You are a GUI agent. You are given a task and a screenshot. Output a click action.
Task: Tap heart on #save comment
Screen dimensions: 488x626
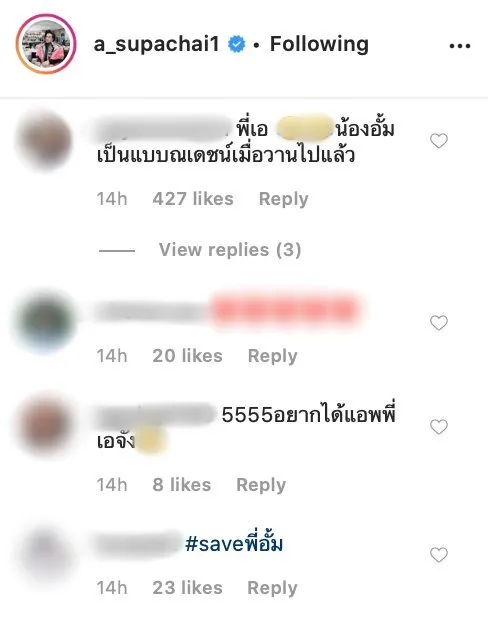pyautogui.click(x=439, y=555)
